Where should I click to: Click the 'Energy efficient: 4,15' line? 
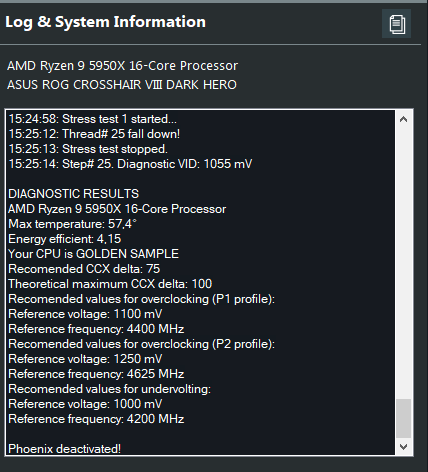tap(65, 239)
